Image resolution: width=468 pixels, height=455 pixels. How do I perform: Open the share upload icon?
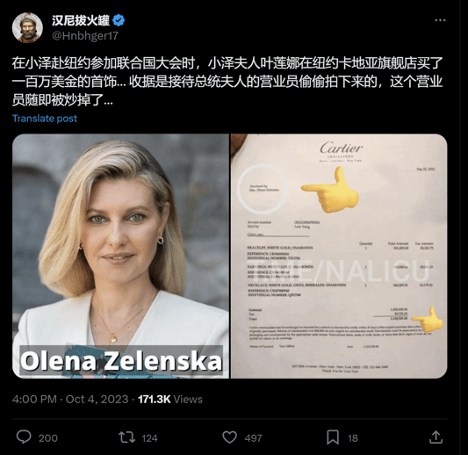[435, 437]
